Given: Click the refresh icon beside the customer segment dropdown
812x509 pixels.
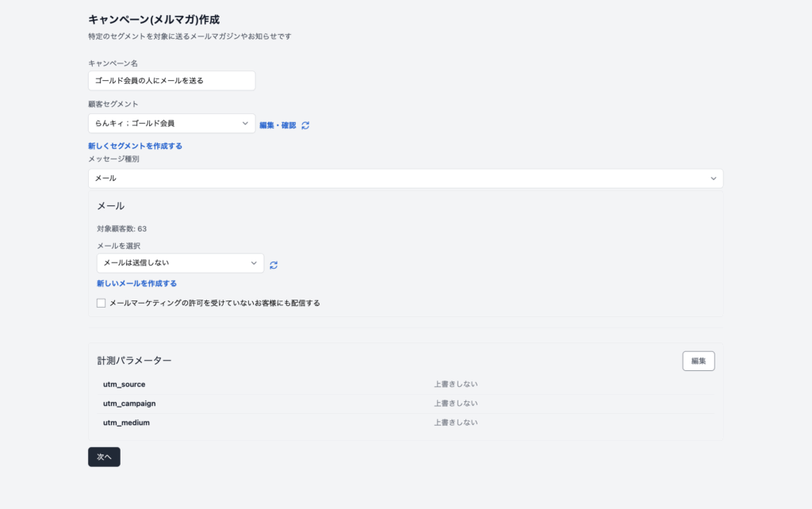Looking at the screenshot, I should [x=305, y=125].
